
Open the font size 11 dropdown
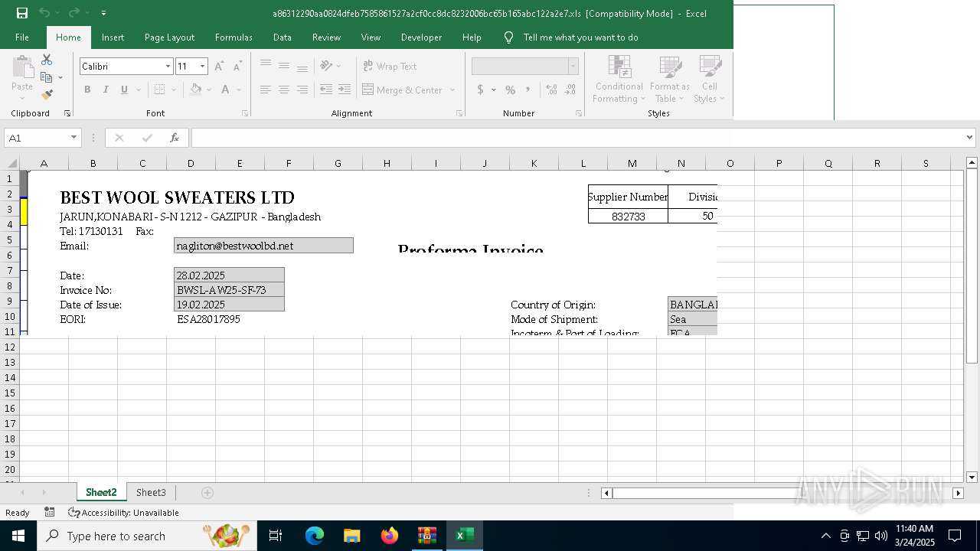[202, 67]
